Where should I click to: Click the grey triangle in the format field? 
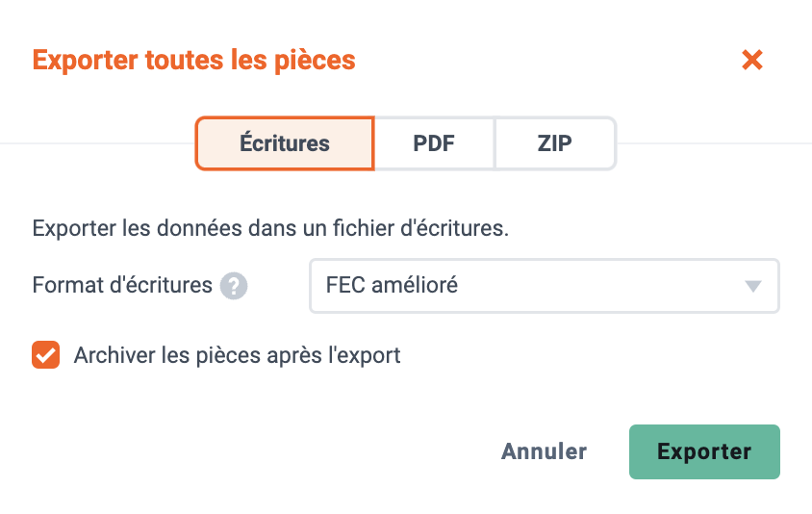752,286
